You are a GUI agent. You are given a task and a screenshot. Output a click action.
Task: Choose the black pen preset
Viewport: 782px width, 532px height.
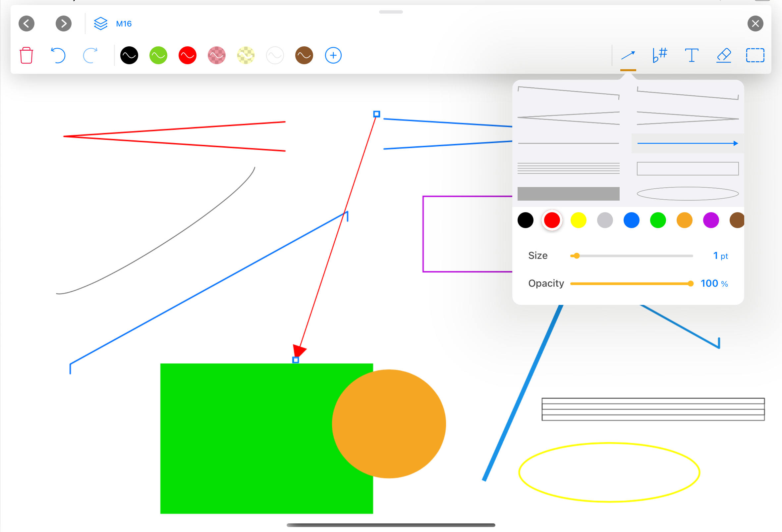point(129,56)
